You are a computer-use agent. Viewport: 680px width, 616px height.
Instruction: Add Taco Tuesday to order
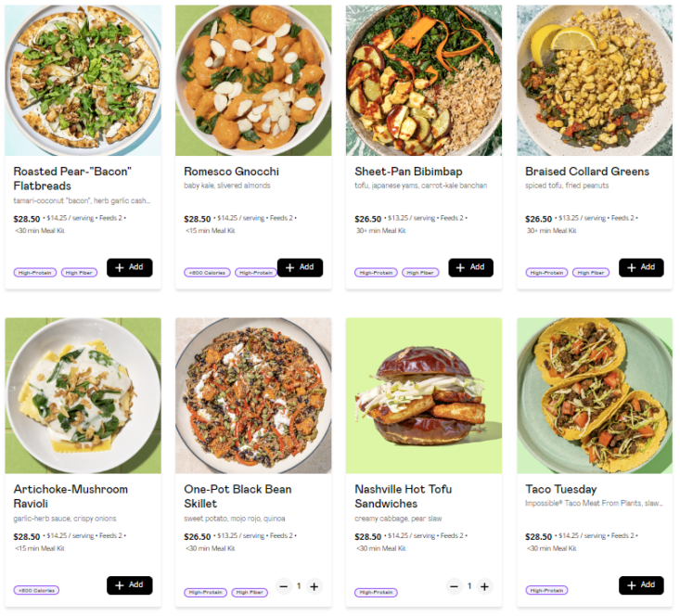641,585
